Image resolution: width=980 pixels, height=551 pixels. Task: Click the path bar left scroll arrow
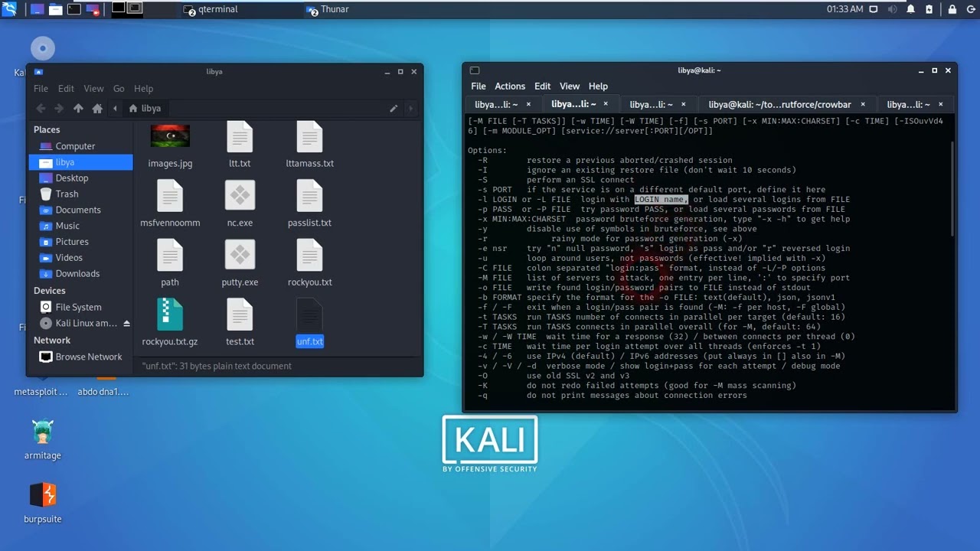pos(116,109)
